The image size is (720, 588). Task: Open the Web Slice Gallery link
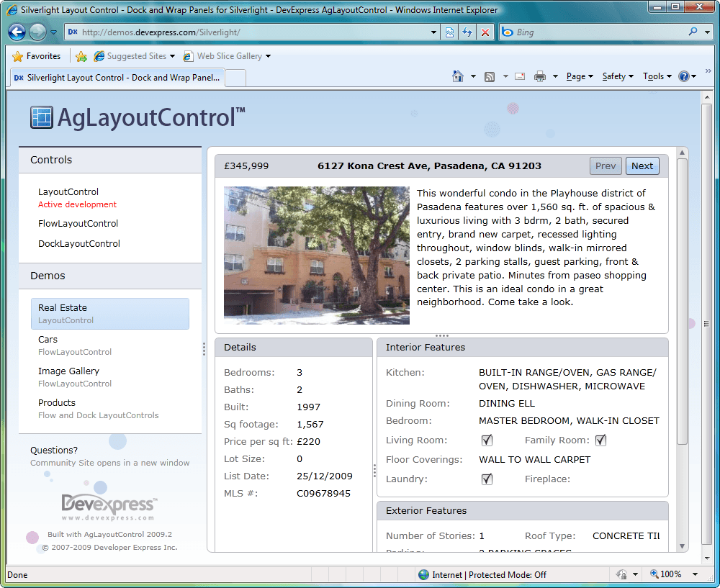click(227, 56)
